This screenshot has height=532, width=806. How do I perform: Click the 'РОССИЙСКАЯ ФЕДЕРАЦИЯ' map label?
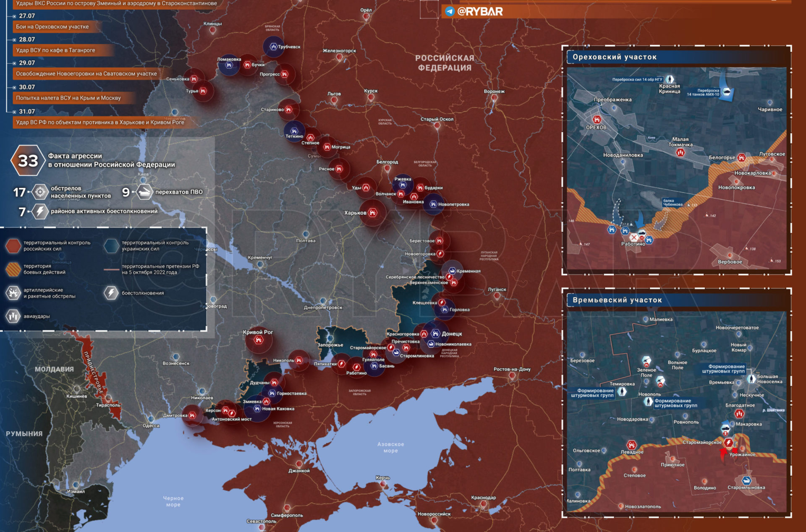click(445, 63)
